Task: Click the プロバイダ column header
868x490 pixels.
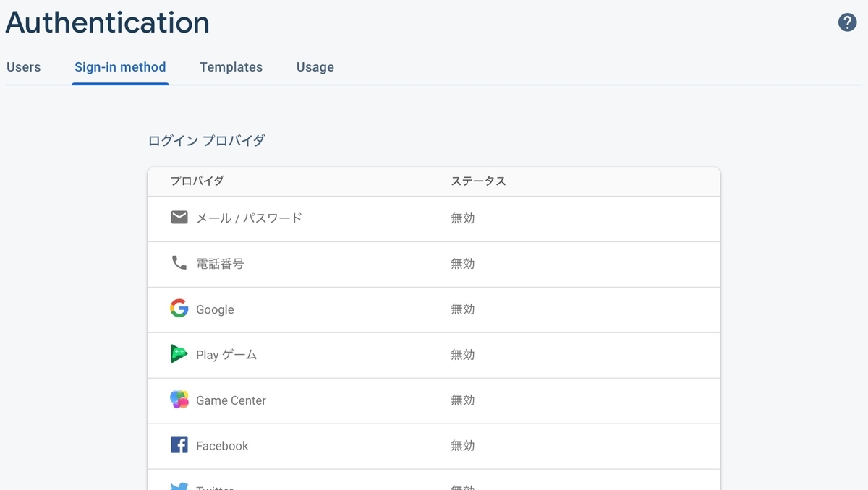Action: 197,181
